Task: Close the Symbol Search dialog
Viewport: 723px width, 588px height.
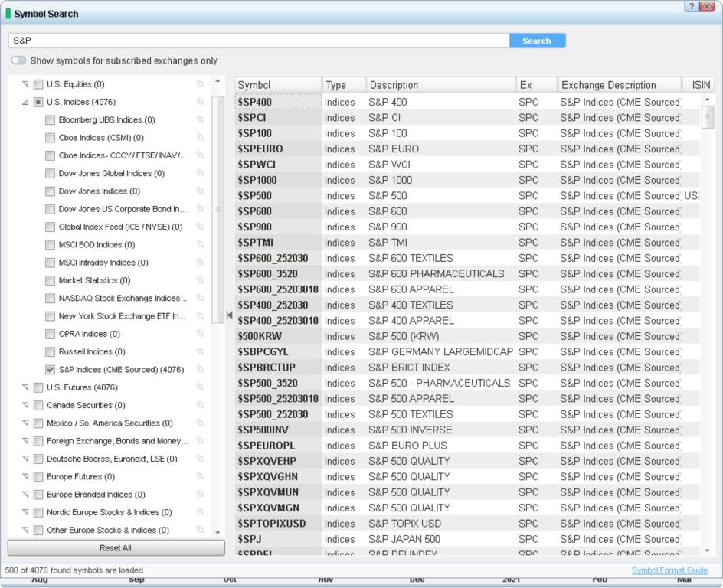Action: pyautogui.click(x=706, y=6)
